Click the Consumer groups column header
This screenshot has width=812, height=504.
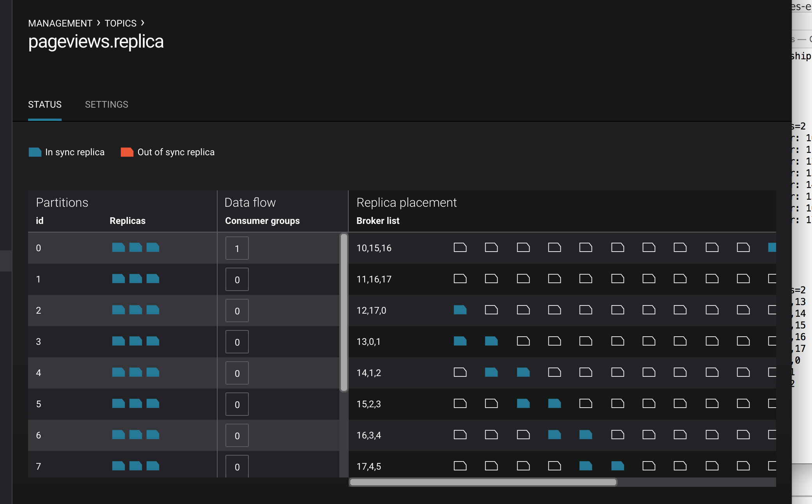tap(262, 221)
